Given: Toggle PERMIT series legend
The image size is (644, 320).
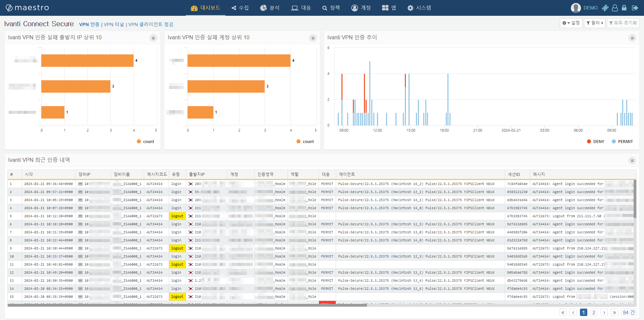Looking at the screenshot, I should point(623,142).
